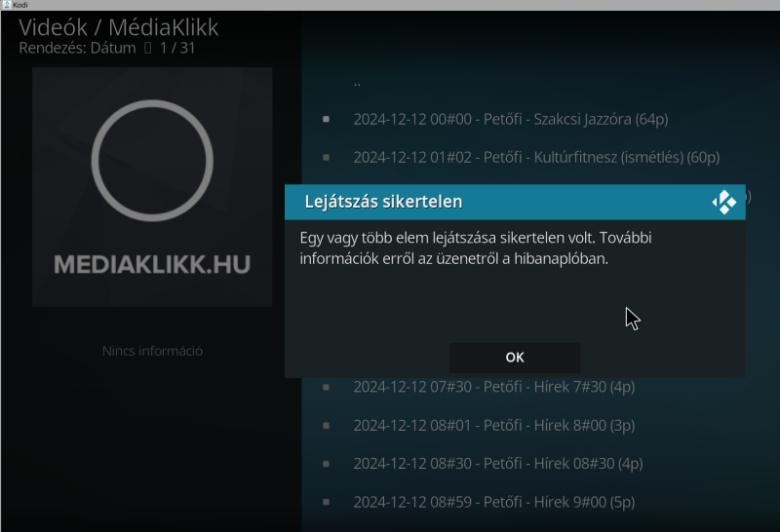
Task: Click the Rendezés: Dátum sort label
Action: [77, 48]
